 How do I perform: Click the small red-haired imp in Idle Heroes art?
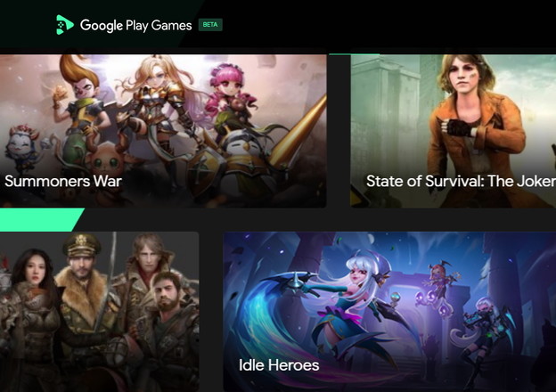click(439, 280)
